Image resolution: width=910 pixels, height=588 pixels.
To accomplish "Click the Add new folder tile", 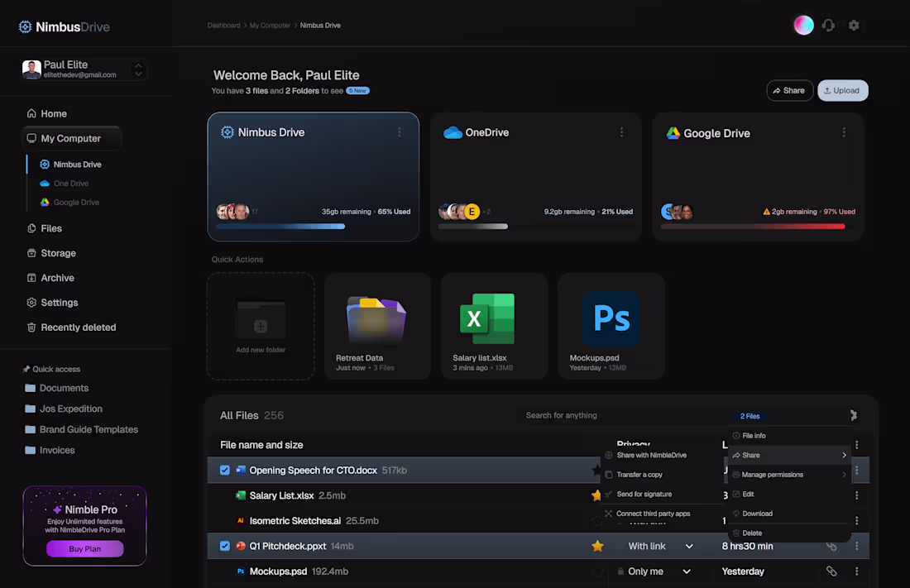I will [261, 326].
